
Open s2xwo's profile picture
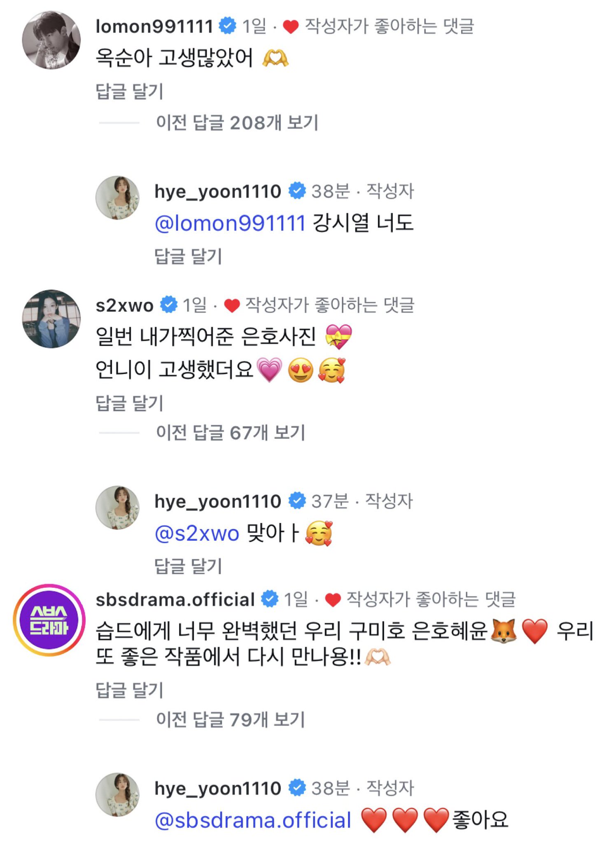51,319
